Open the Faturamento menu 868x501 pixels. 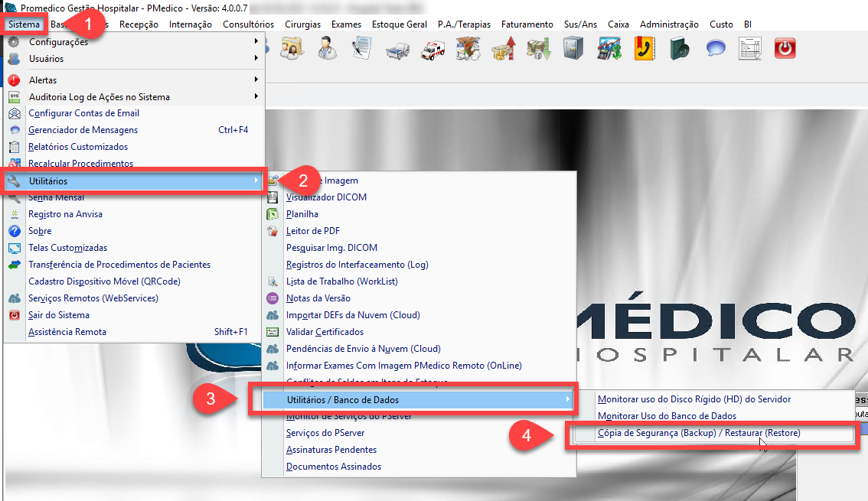[x=527, y=24]
